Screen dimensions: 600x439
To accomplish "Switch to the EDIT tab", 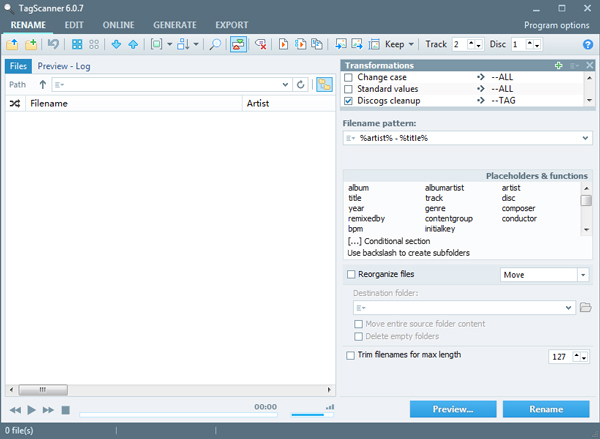I will coord(74,25).
